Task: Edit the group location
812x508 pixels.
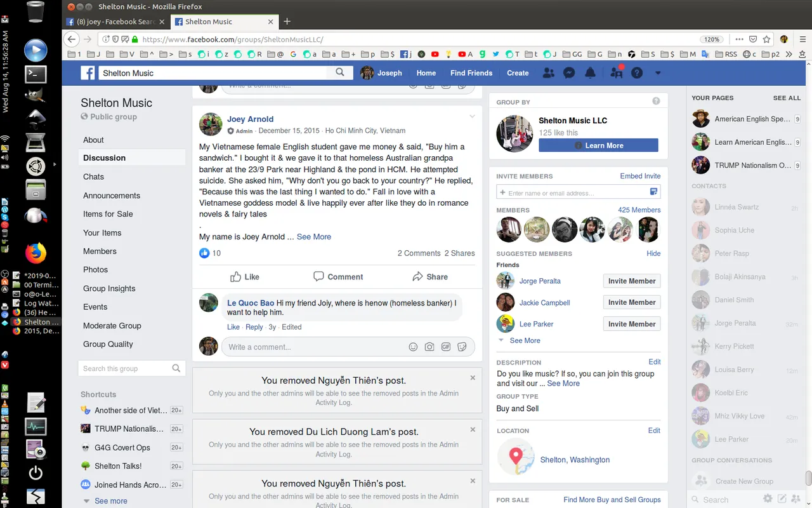Action: point(654,431)
